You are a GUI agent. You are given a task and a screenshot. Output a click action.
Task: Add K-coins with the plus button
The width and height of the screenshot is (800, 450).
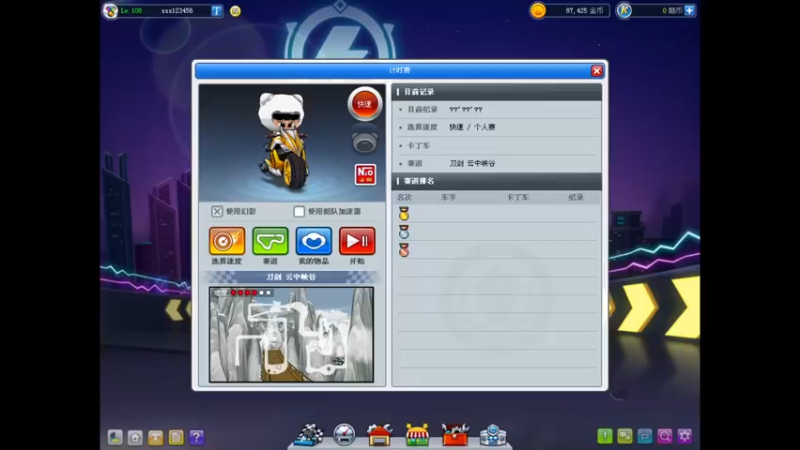[x=689, y=10]
